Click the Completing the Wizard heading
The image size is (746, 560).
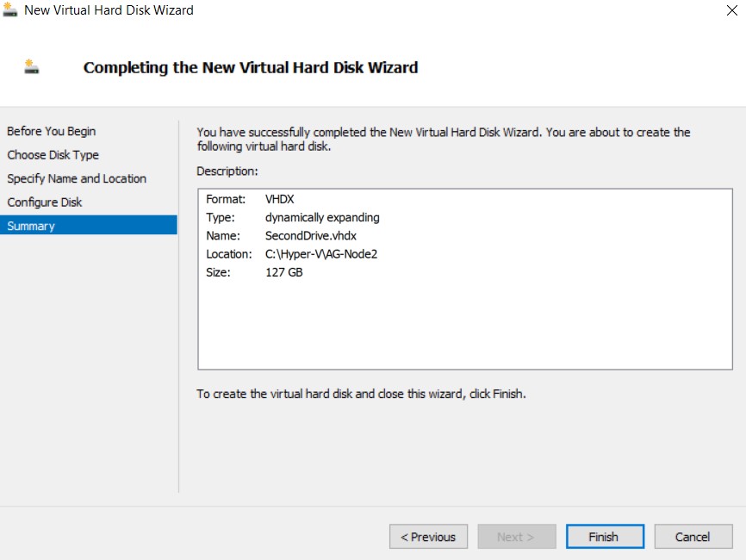click(x=251, y=67)
